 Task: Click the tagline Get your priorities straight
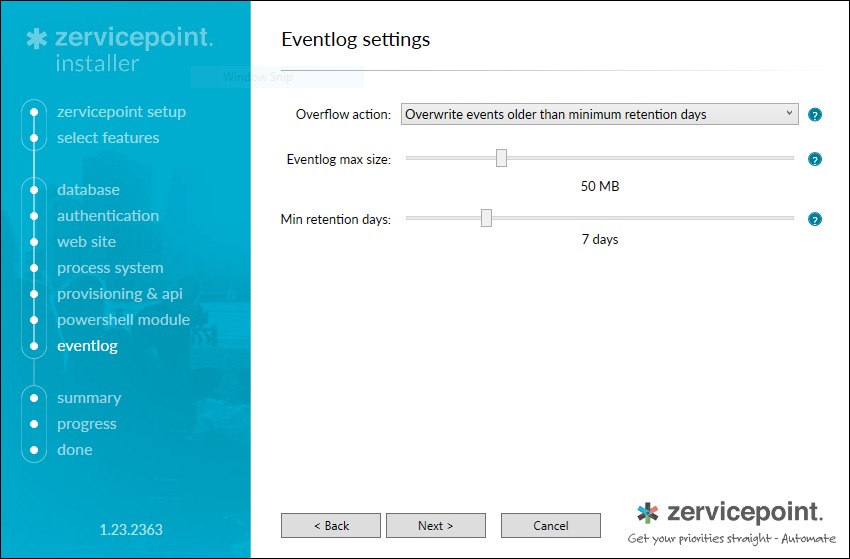point(731,538)
